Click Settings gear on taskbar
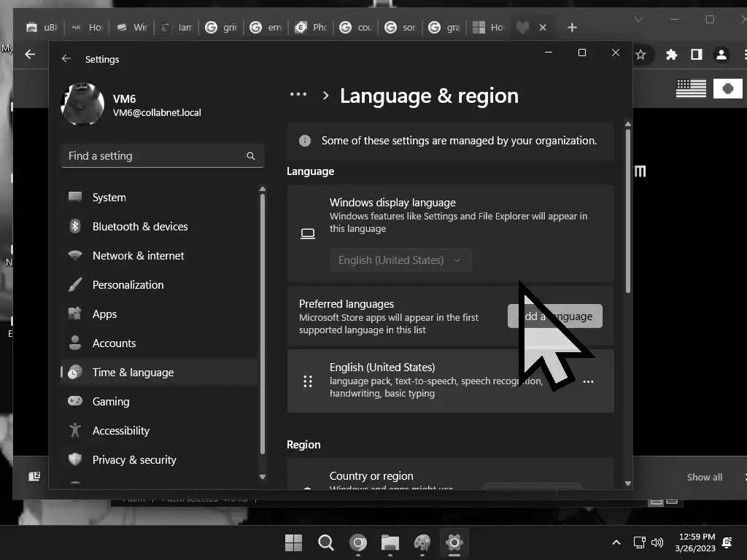 [454, 542]
